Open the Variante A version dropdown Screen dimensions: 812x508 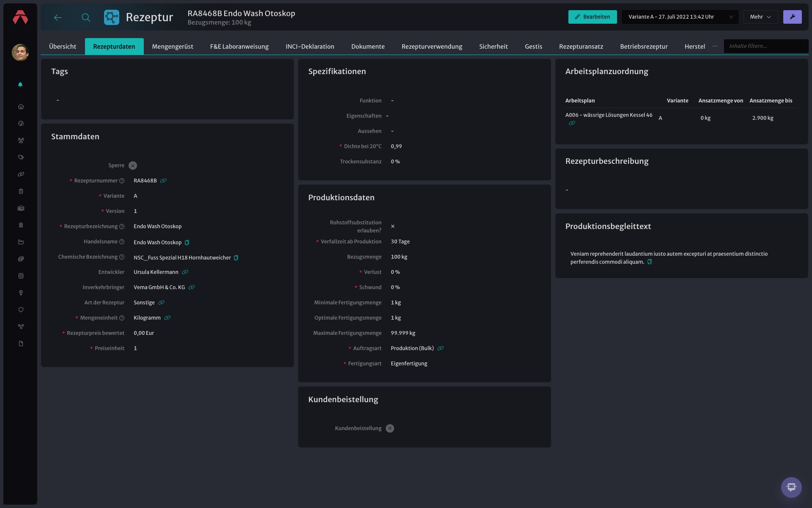(x=680, y=17)
